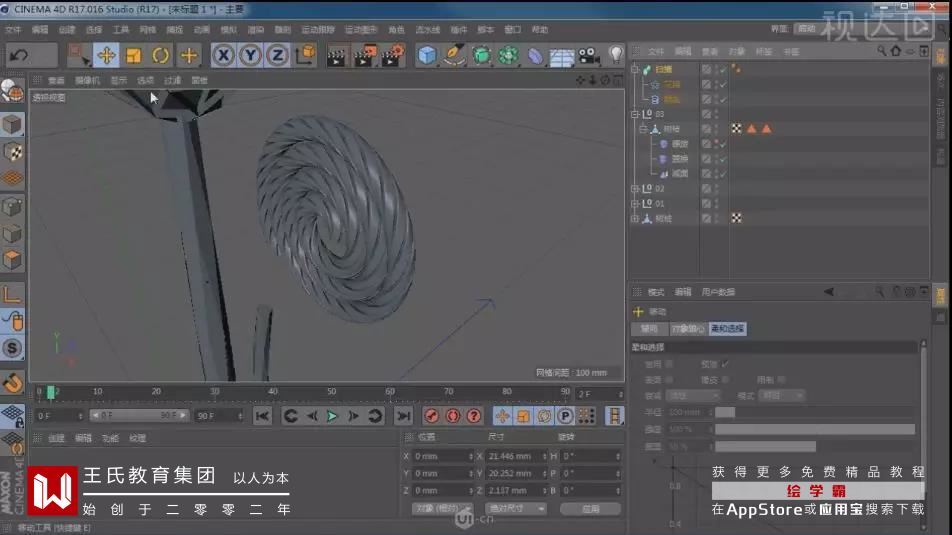Select the spline pen tool
The image size is (952, 535).
(x=454, y=55)
